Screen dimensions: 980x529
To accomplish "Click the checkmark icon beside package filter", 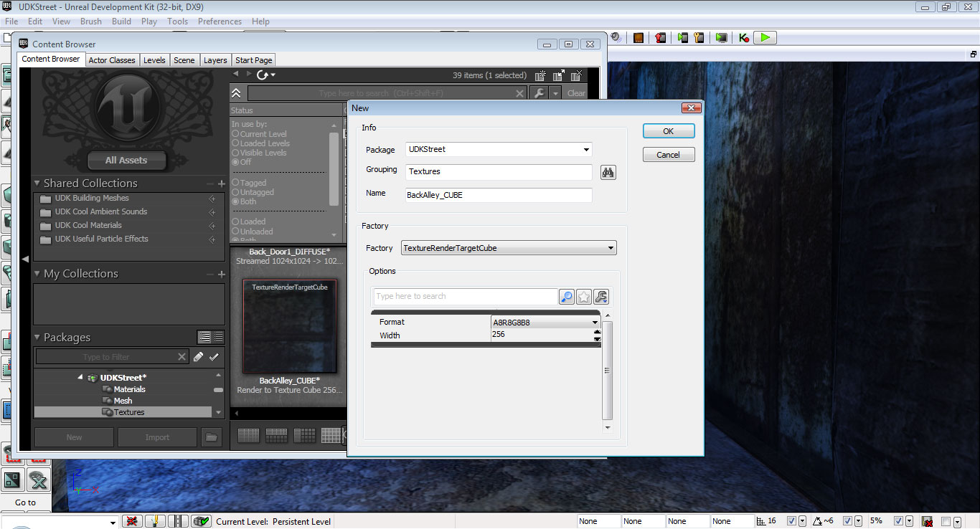I will point(214,356).
